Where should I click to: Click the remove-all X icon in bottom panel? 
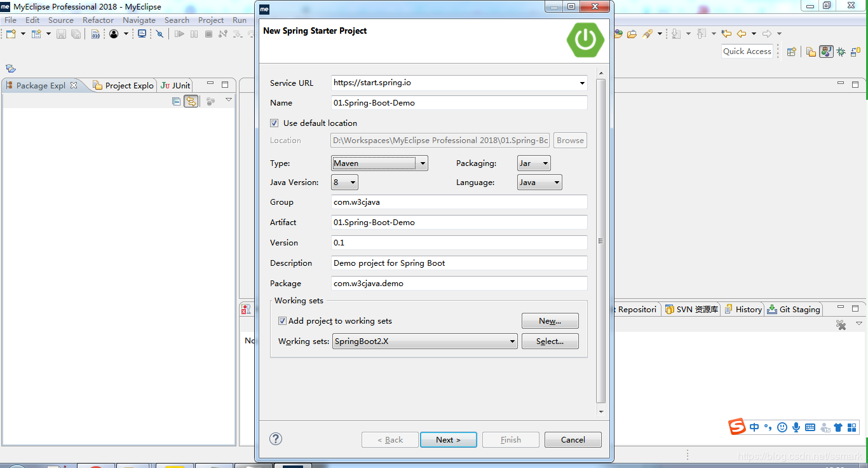(841, 325)
